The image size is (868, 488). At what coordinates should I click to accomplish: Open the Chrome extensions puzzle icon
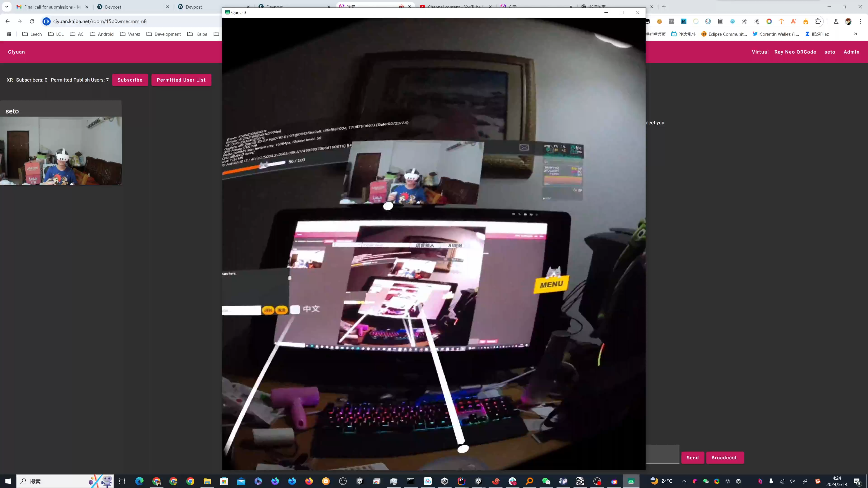(818, 21)
